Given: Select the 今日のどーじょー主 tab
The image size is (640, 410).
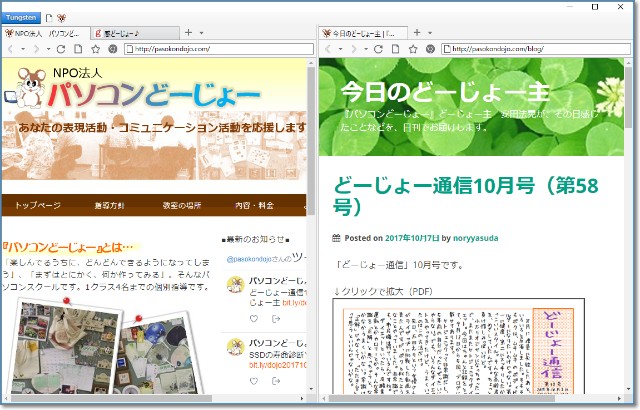Looking at the screenshot, I should click(x=364, y=33).
